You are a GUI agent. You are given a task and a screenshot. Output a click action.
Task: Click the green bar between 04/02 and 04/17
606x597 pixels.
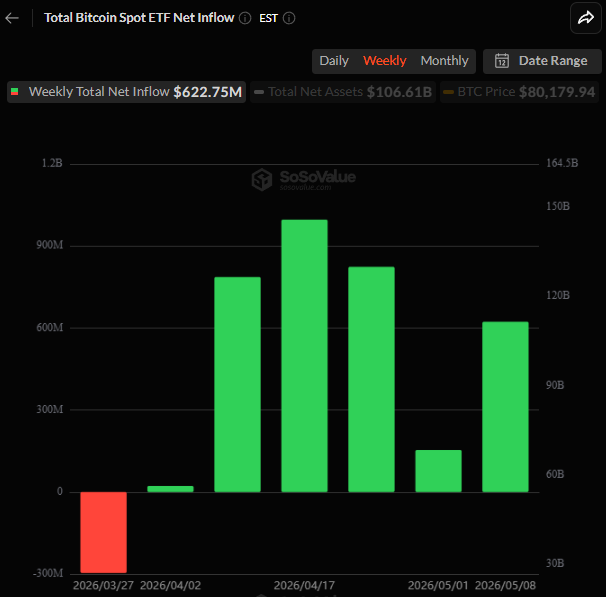tap(237, 384)
